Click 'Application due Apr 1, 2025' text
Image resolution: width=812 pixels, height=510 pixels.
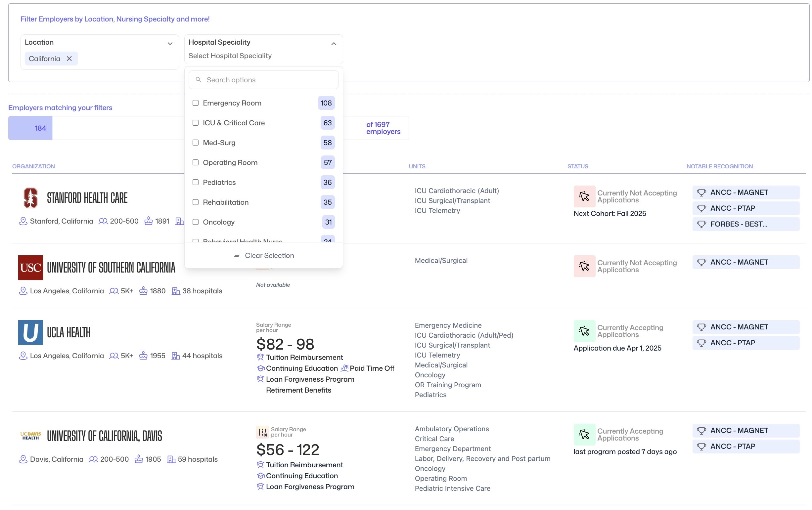click(617, 348)
